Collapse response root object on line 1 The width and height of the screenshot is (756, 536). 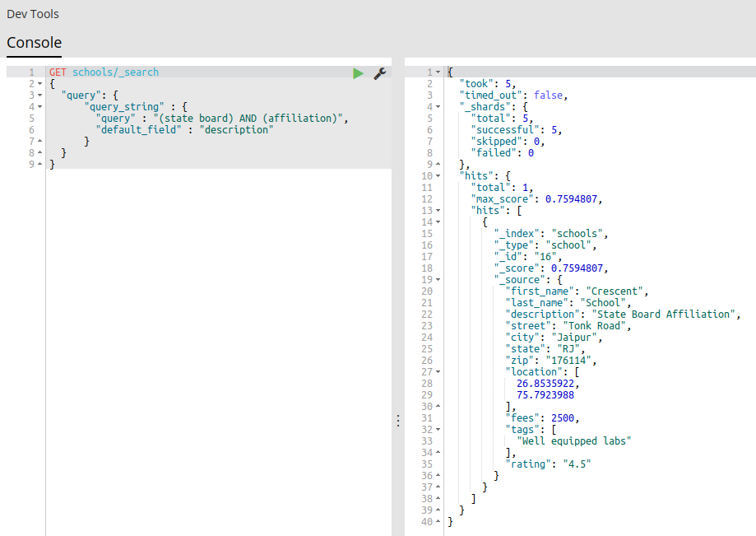[438, 72]
